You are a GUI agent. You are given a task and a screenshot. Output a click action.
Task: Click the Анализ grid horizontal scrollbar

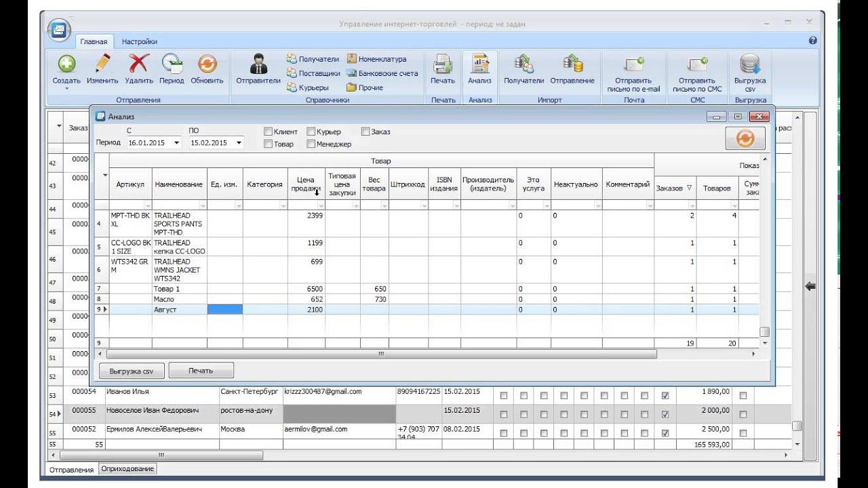tap(381, 354)
